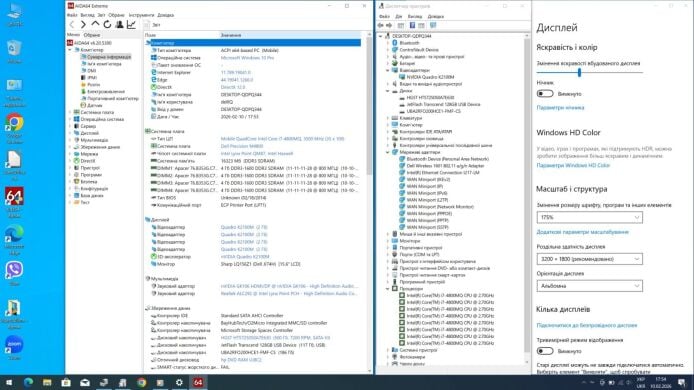Select Датчик item in AIDA64 tree
Screen dimensions: 694x390
pos(91,105)
